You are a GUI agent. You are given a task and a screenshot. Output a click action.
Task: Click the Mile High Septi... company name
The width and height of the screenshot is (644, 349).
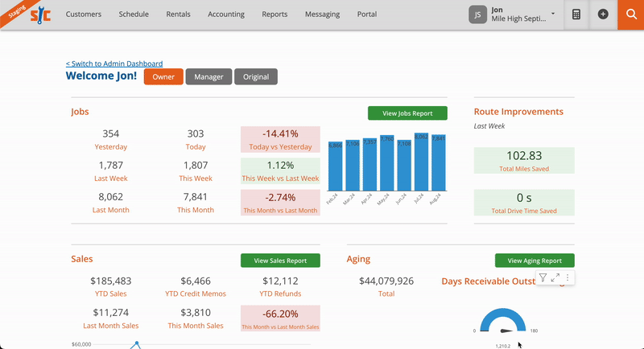pyautogui.click(x=518, y=18)
